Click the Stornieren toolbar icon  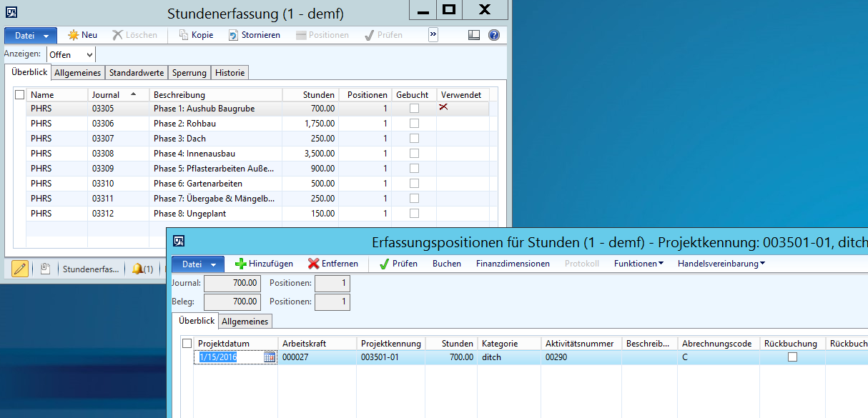coord(234,35)
